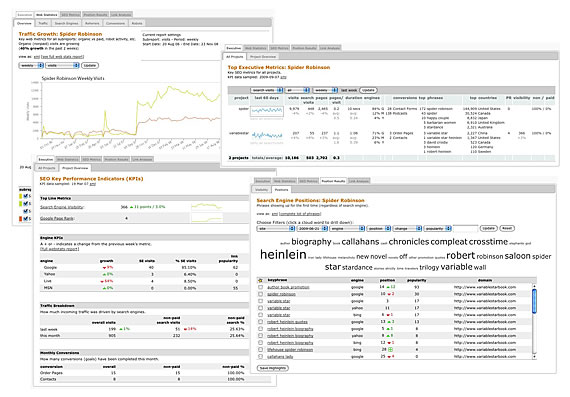This screenshot has height=397, width=570.
Task: Click the Update button in Top Executive Metrics
Action: click(368, 90)
